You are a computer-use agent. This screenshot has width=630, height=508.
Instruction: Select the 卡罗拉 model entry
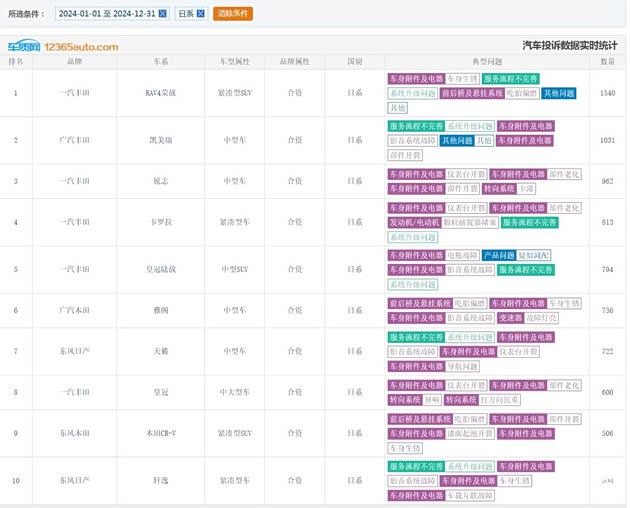pos(161,222)
